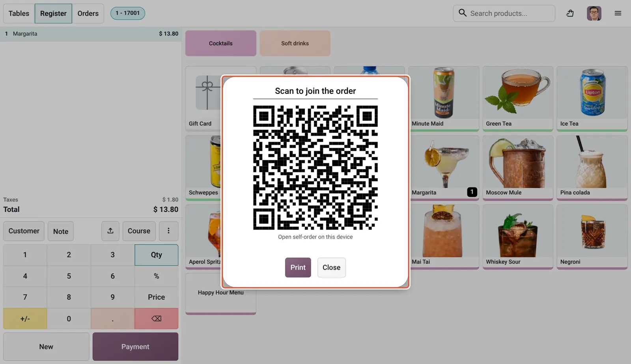Click the backspace delete key
The image size is (631, 364).
157,319
